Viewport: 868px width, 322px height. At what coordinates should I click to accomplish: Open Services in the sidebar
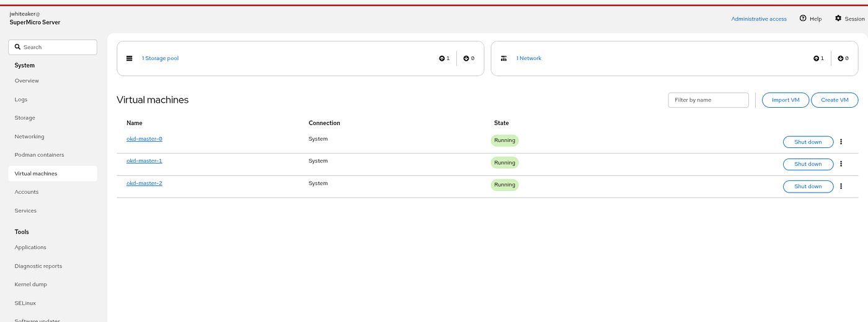[x=53, y=211]
